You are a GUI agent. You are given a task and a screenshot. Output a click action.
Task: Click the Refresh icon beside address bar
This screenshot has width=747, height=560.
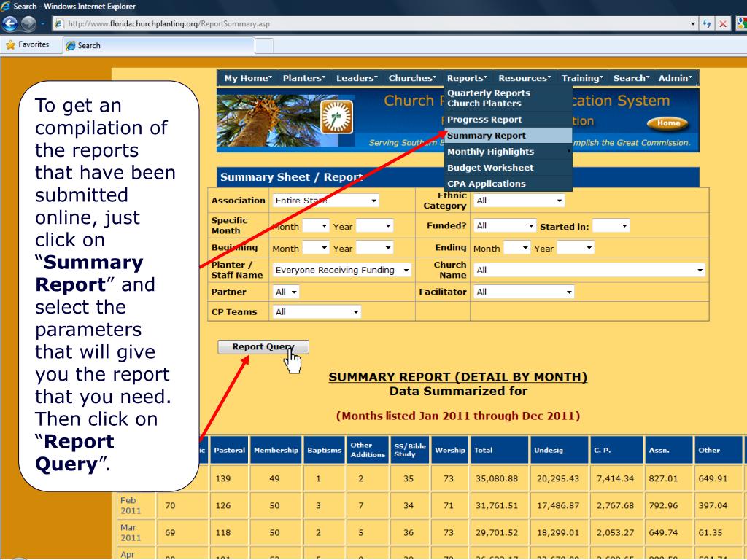coord(707,24)
